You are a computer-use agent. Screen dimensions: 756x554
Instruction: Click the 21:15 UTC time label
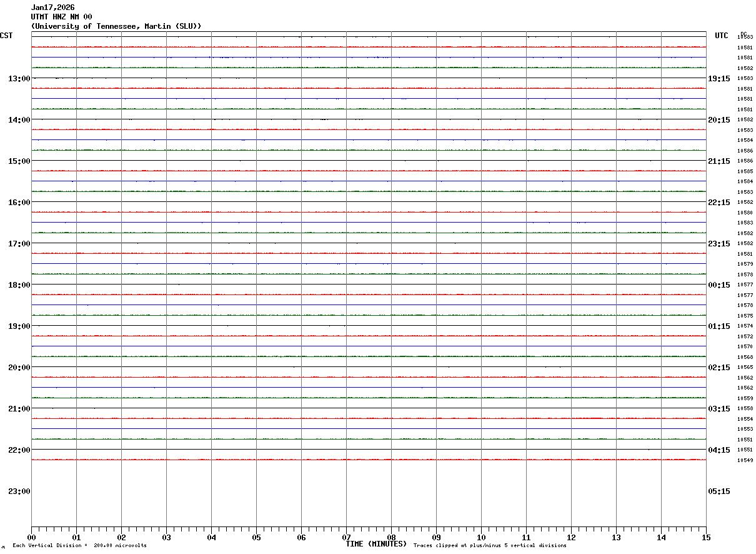click(x=719, y=161)
